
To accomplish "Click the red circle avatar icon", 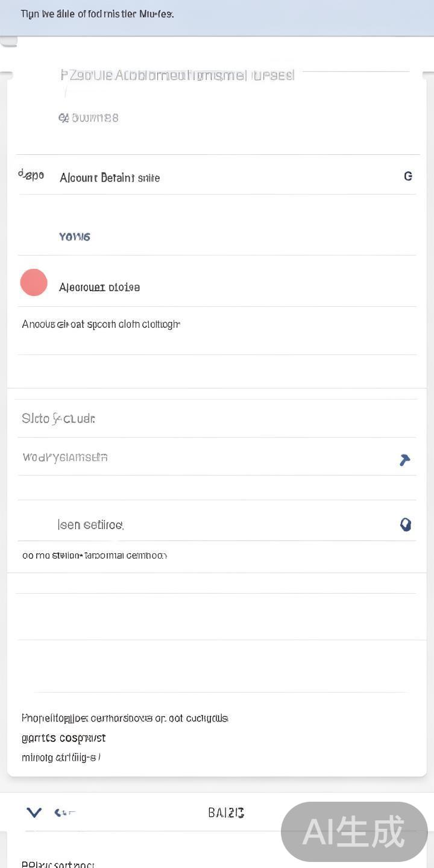I will coord(34,283).
